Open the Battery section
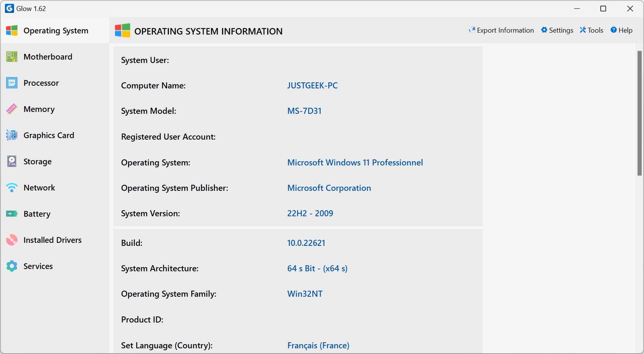This screenshot has width=644, height=354. click(x=55, y=214)
